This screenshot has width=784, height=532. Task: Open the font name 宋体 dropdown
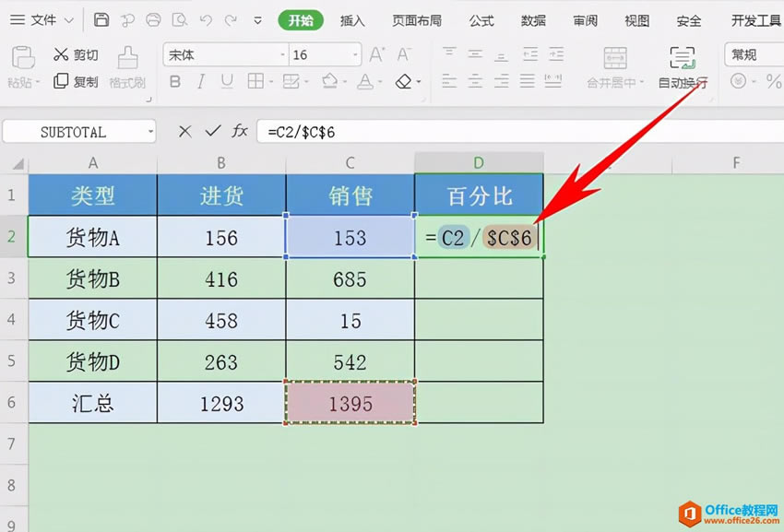point(282,55)
